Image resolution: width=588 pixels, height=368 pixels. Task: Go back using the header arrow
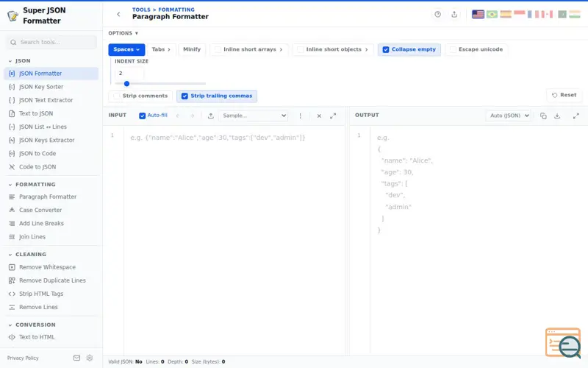[x=118, y=14]
